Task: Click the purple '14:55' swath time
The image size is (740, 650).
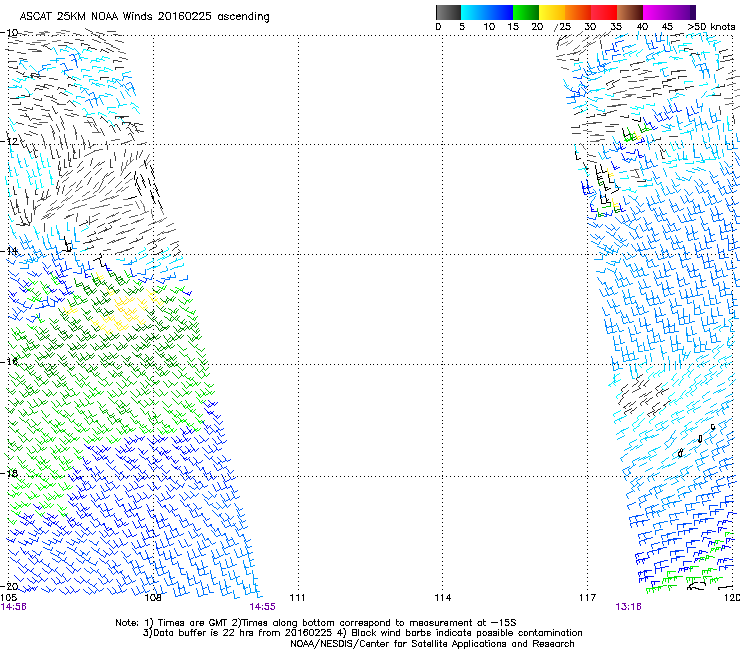Action: 262,607
